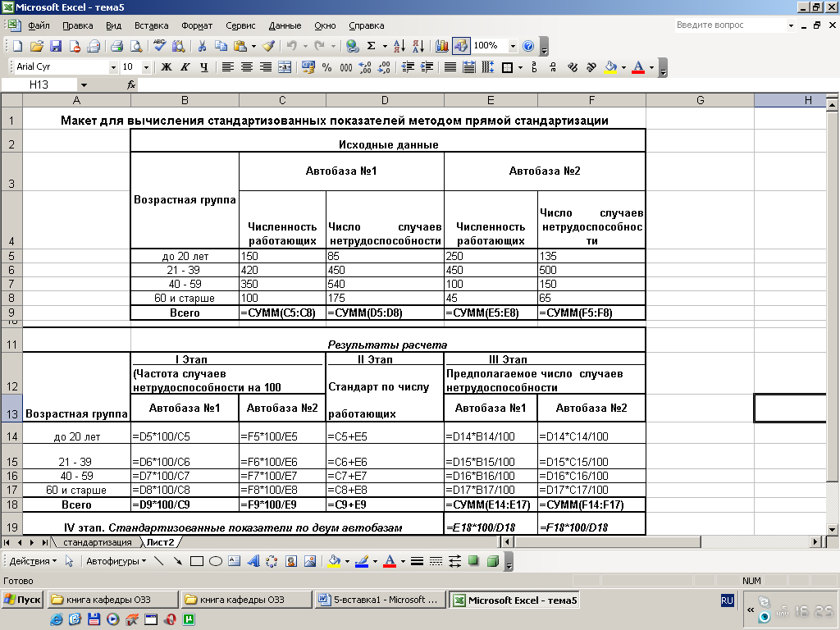Select the Format Painter brush

pyautogui.click(x=268, y=46)
